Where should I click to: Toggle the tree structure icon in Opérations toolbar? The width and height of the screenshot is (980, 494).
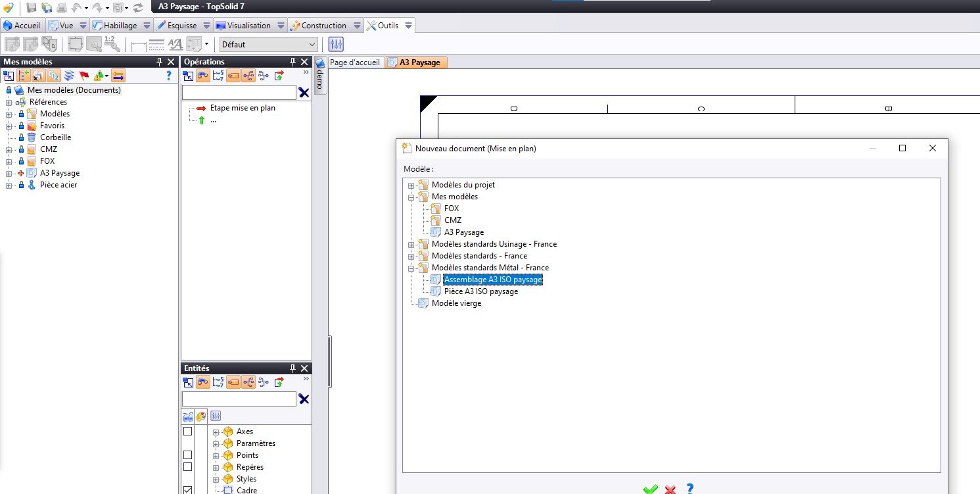248,76
